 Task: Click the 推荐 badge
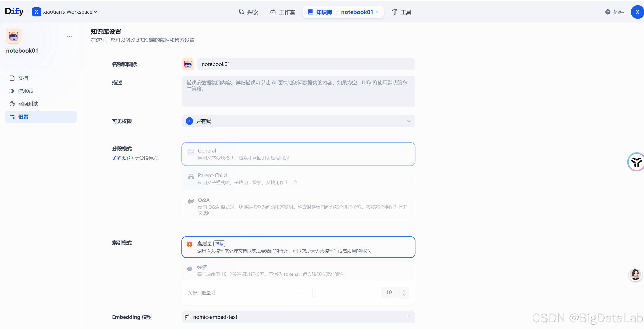[219, 244]
